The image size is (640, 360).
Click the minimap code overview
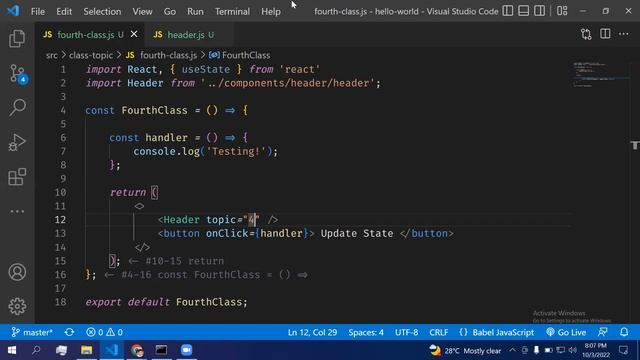tap(600, 74)
